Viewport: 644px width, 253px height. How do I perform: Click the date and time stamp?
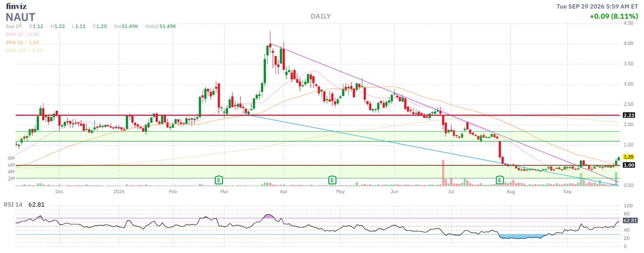pyautogui.click(x=596, y=6)
